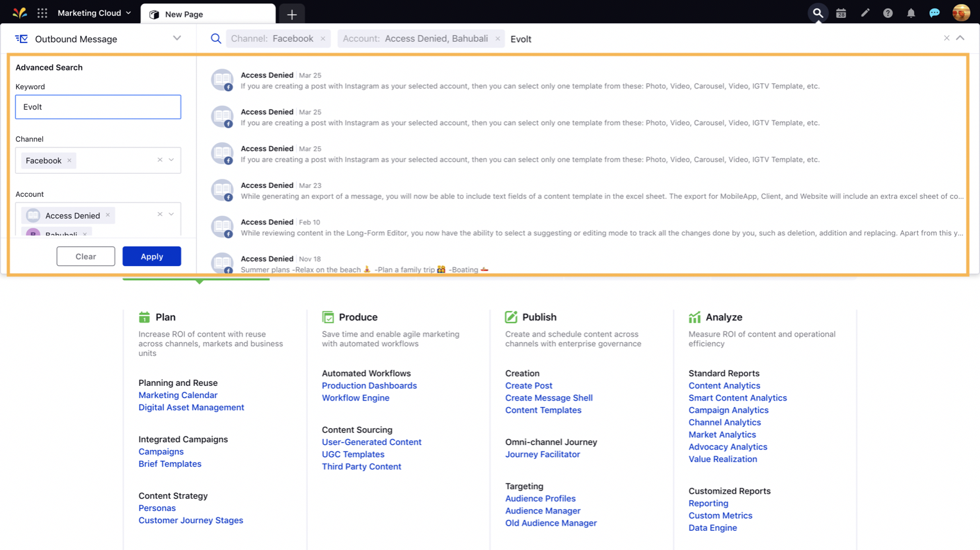The image size is (980, 550).
Task: Open Data Engine link
Action: tap(713, 528)
